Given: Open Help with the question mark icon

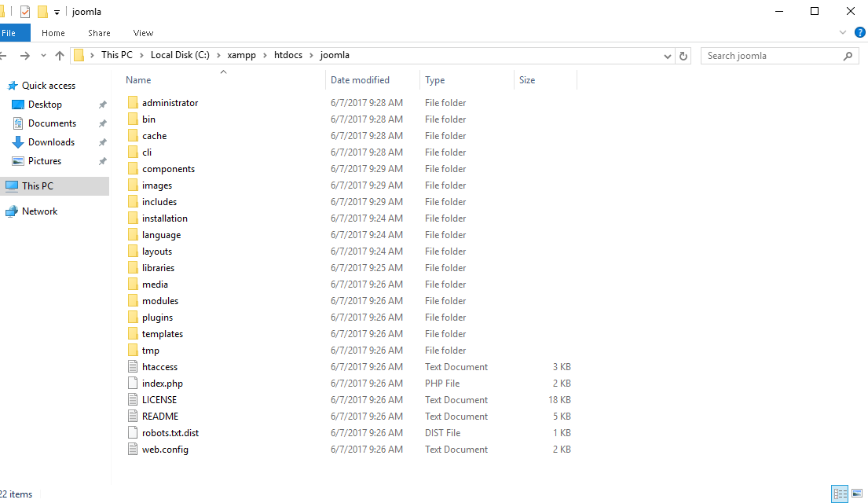Looking at the screenshot, I should click(x=859, y=33).
